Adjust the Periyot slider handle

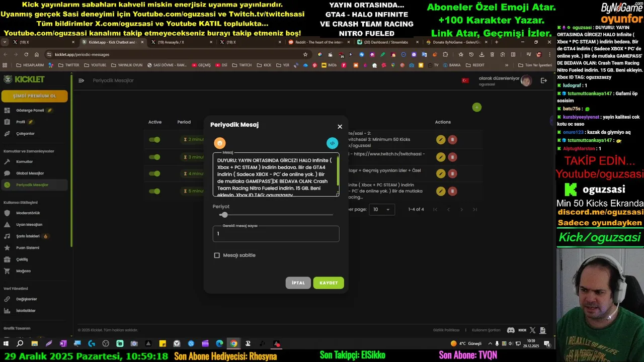pyautogui.click(x=224, y=215)
